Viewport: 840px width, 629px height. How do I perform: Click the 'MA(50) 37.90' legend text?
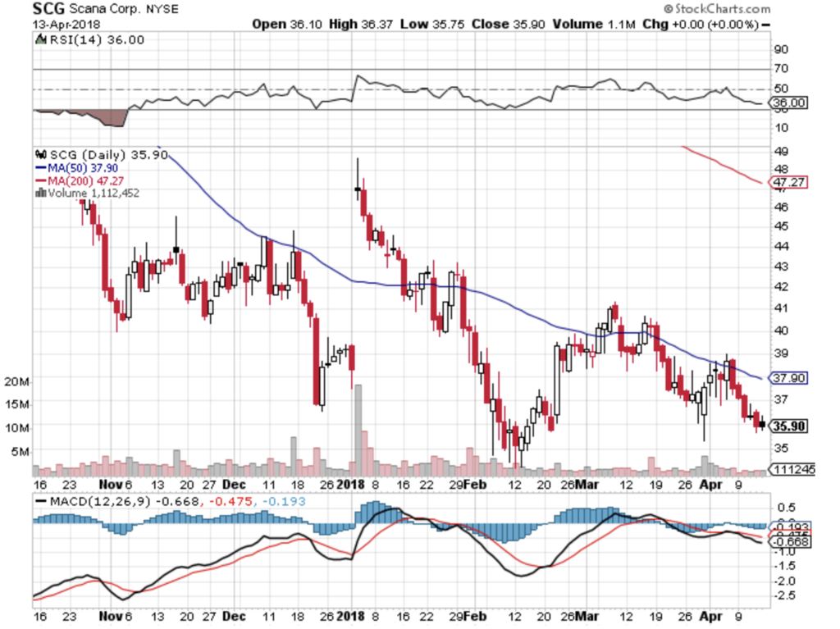(83, 167)
